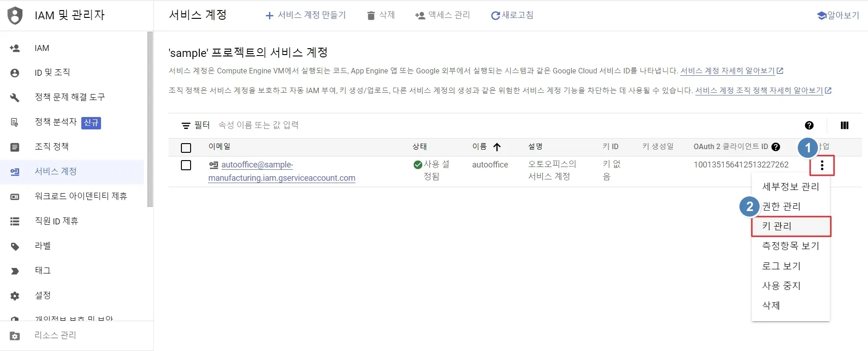
Task: Click the OAuth 2 클라이언트 ID help icon
Action: [x=776, y=147]
